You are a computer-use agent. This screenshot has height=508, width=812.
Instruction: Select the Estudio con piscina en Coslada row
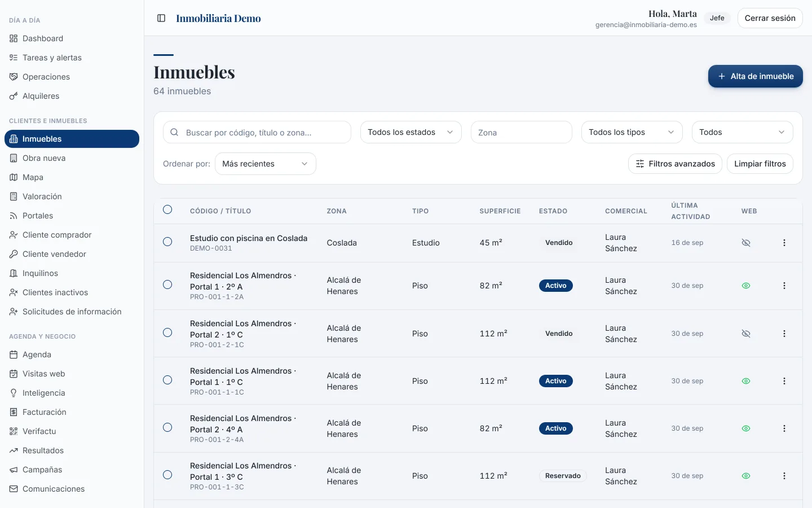pos(167,242)
